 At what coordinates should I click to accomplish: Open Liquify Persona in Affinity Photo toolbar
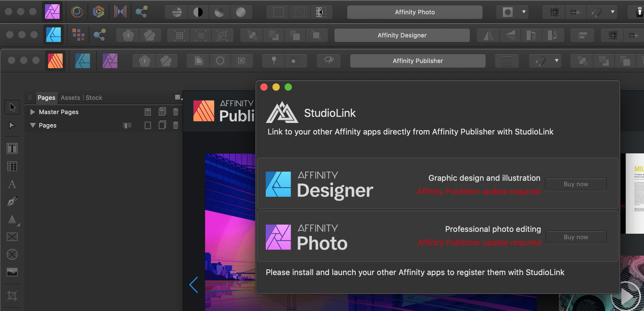point(77,12)
